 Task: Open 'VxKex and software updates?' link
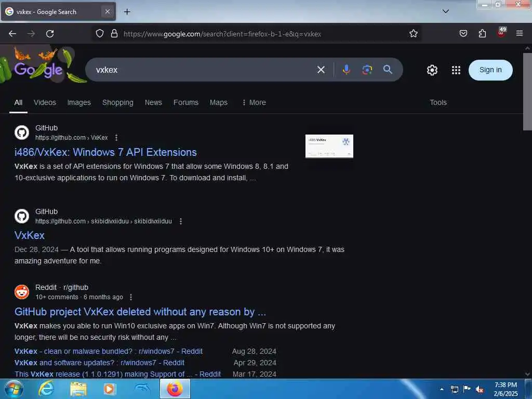coord(99,363)
